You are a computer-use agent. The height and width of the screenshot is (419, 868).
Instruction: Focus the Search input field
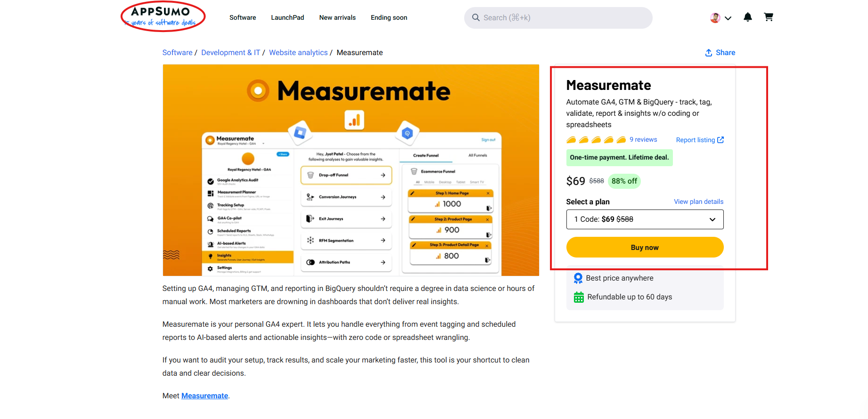(558, 18)
